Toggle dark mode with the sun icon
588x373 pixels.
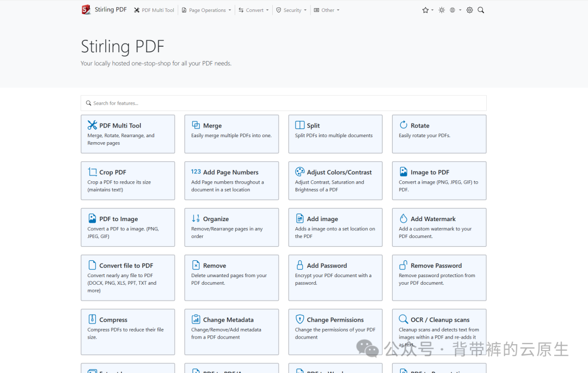point(442,10)
